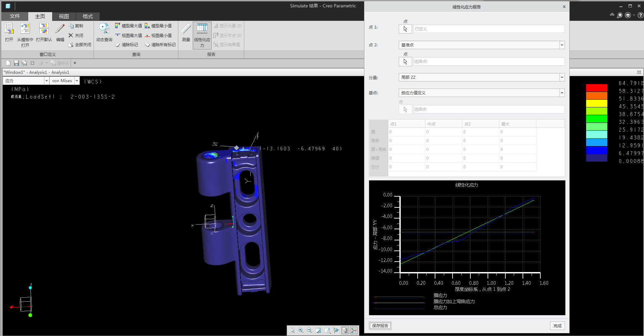Click the spin center icon in graphics toolbar
This screenshot has height=336, width=644.
click(336, 331)
